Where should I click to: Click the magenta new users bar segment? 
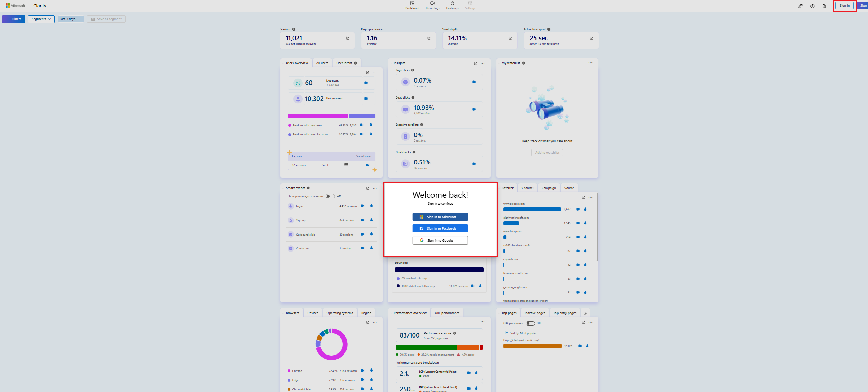click(317, 116)
